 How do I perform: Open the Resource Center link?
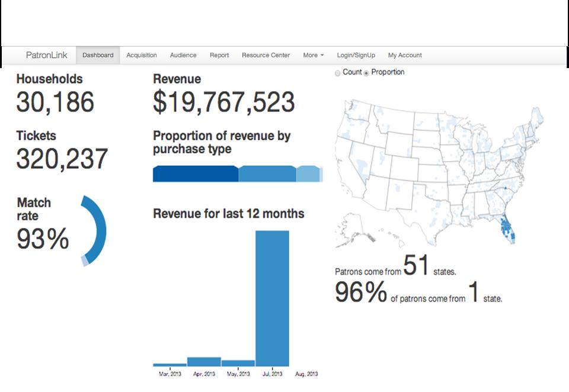pos(266,55)
